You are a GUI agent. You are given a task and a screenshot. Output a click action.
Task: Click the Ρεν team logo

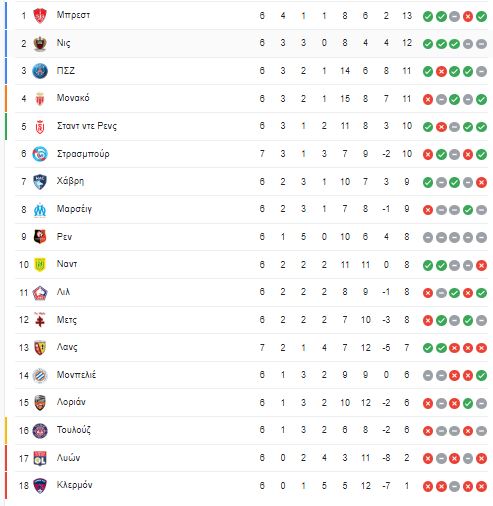[40, 237]
